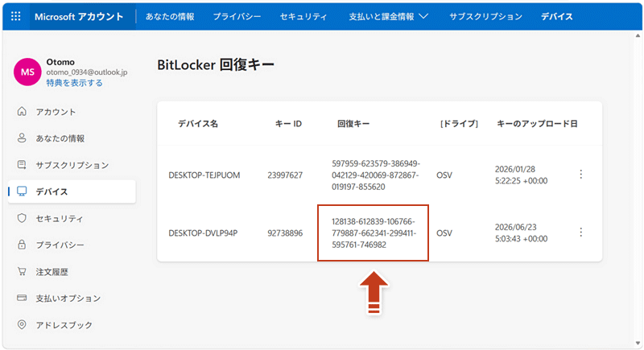Click the padlock icon for プライバシー
Screen dimensions: 644x350
[22, 245]
